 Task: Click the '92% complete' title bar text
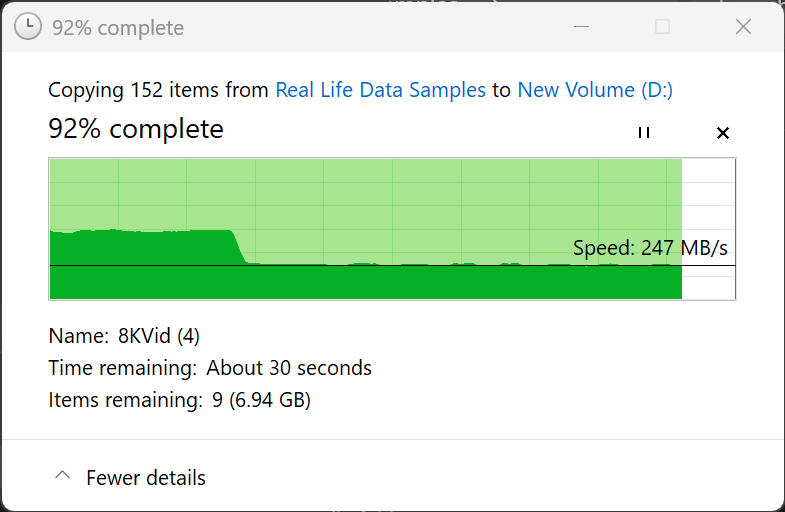click(x=118, y=27)
